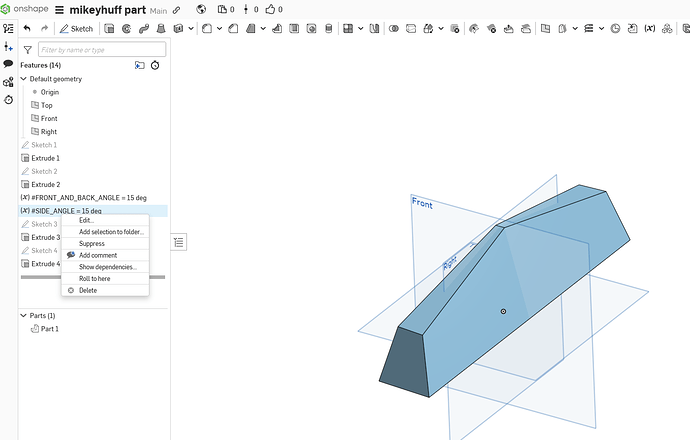Choose Roll to here option
Image resolution: width=690 pixels, height=440 pixels.
pos(105,279)
